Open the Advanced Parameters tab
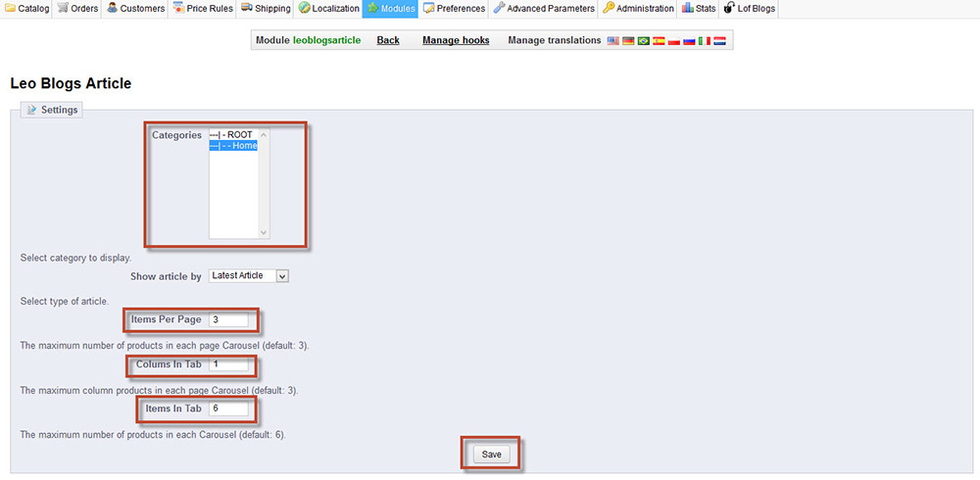The width and height of the screenshot is (980, 480). coord(543,9)
